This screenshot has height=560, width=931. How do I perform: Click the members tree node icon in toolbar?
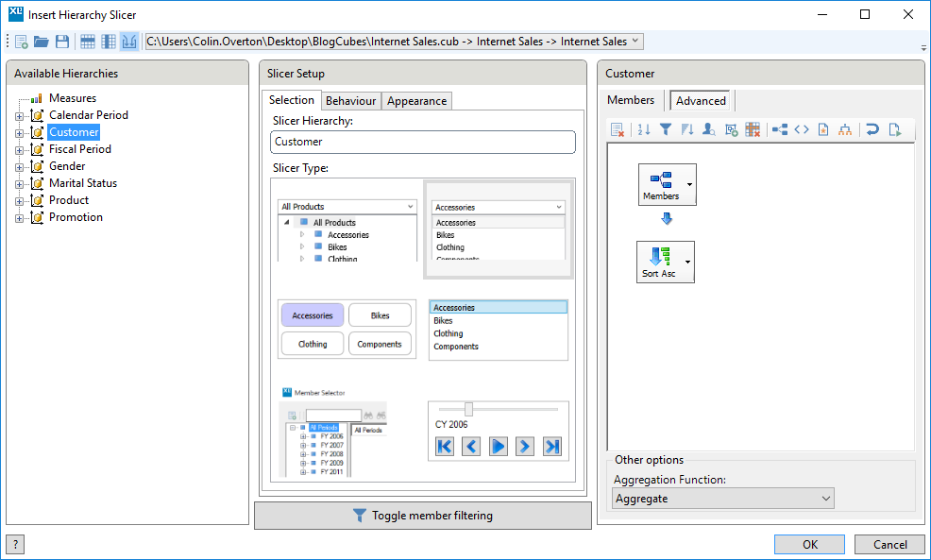pyautogui.click(x=780, y=129)
